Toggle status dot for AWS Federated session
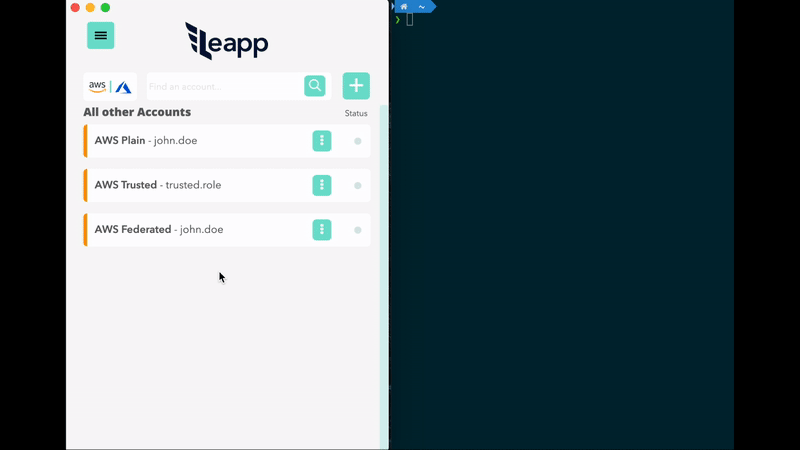800x450 pixels. tap(358, 230)
